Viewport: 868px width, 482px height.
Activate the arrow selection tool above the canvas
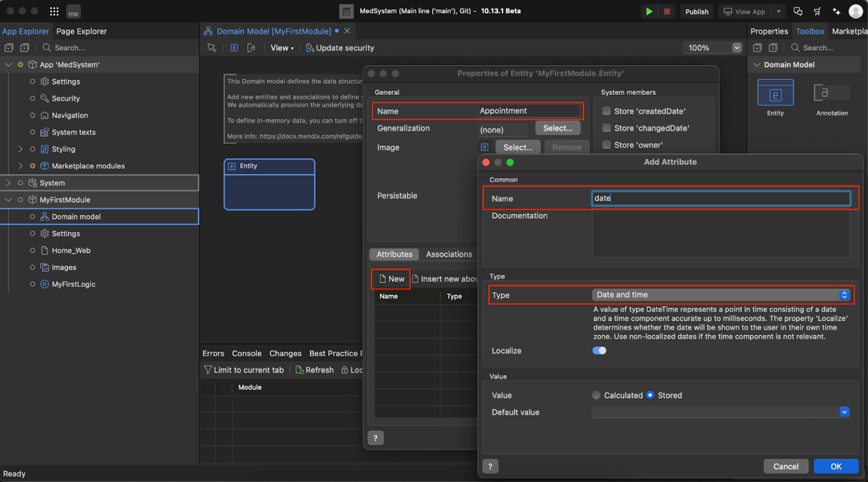[x=211, y=48]
